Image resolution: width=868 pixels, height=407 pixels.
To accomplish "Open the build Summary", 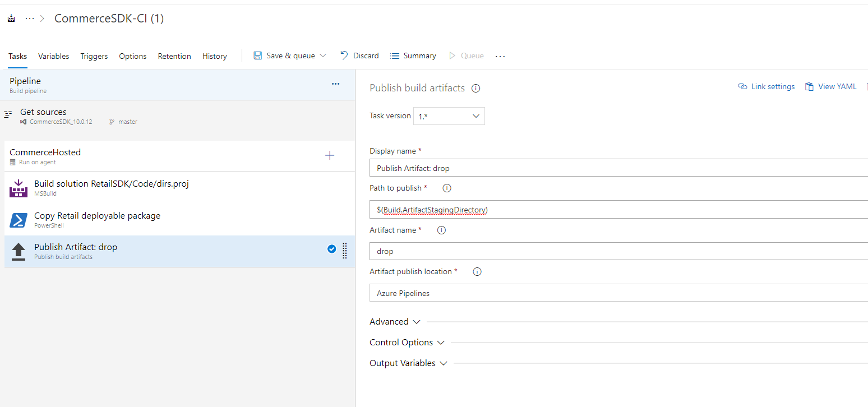I will (x=413, y=55).
